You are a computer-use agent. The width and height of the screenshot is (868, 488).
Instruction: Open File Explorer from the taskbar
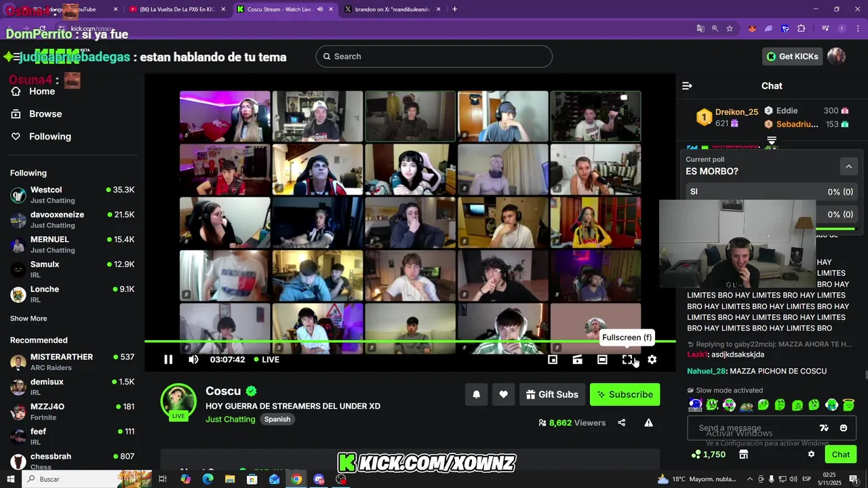(x=230, y=479)
